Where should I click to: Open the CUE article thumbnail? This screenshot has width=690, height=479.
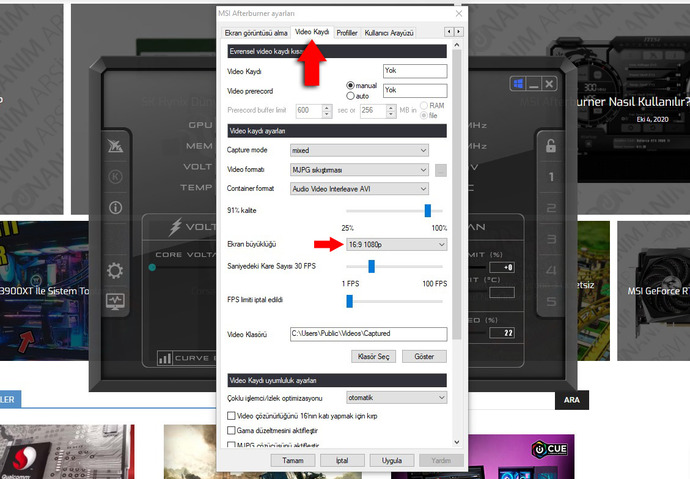pos(521,457)
